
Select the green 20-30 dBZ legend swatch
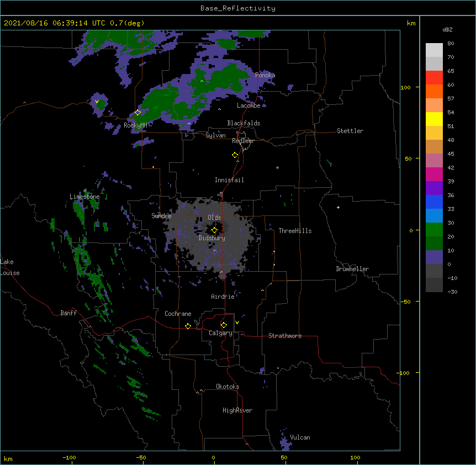coord(434,230)
